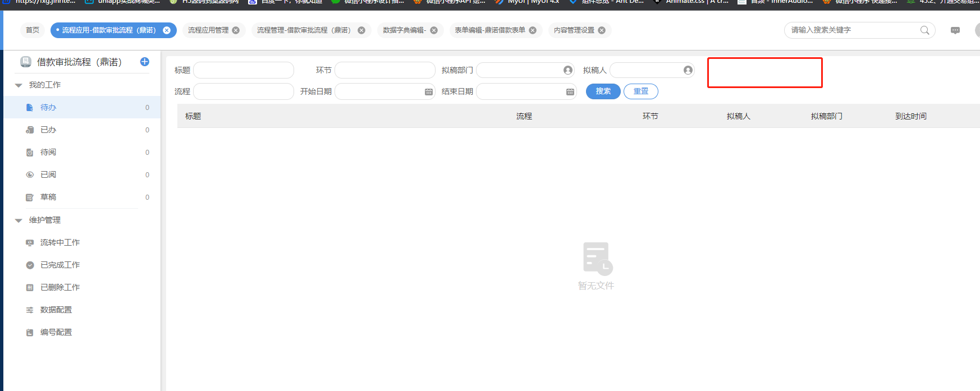Select 已办 in the sidebar

[x=48, y=130]
